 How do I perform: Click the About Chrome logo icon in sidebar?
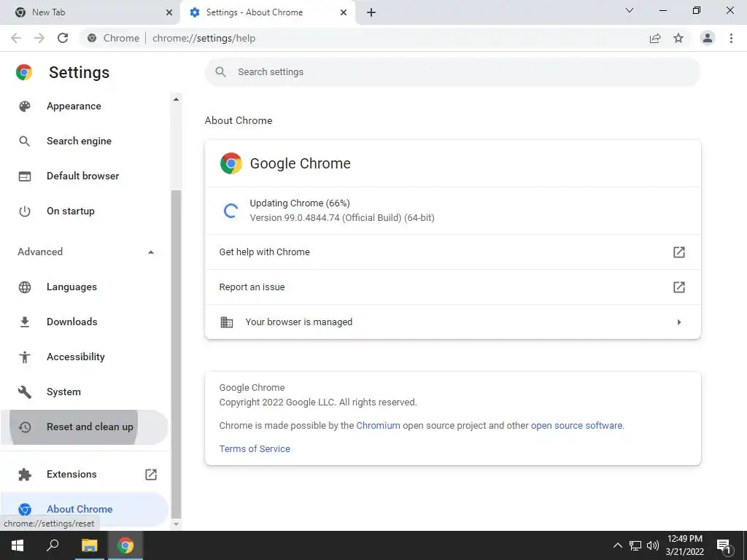coord(24,509)
